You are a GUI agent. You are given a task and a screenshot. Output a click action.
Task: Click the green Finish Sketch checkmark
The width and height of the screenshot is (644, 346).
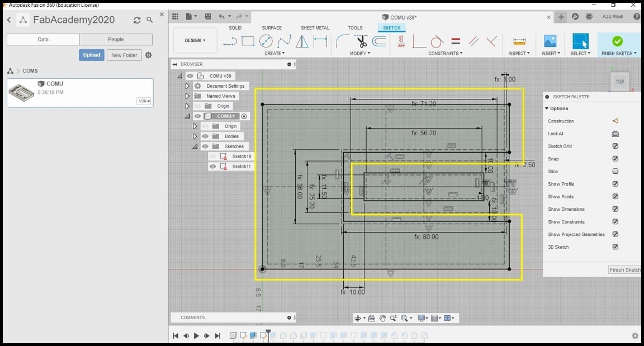[x=617, y=41]
